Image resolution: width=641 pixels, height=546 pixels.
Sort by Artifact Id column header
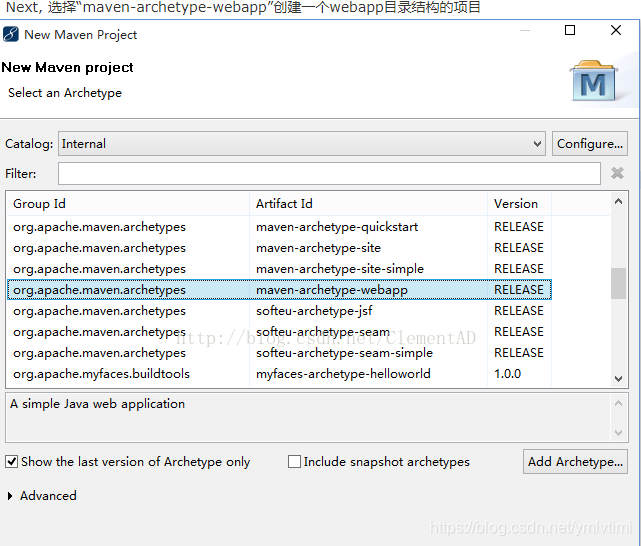pos(368,204)
